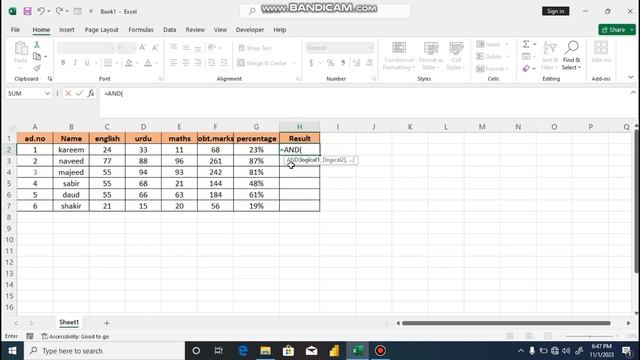
Task: Confirm formula with the checkmark button
Action: pos(79,93)
